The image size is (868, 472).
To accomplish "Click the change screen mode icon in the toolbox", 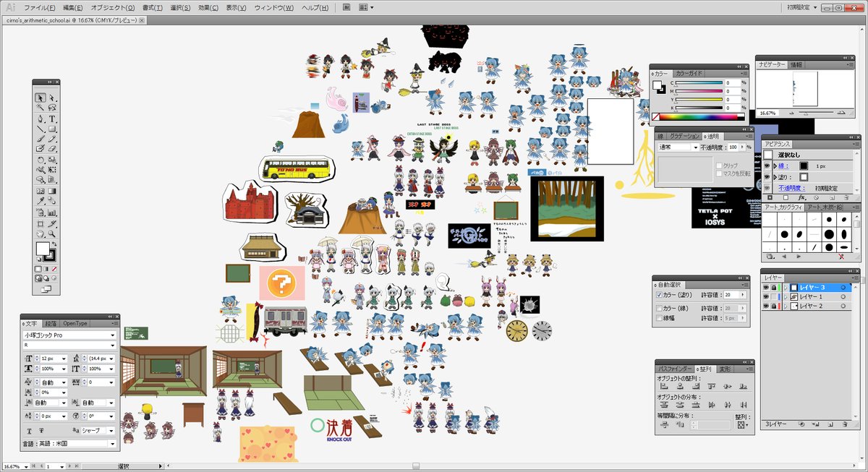I will click(x=46, y=289).
